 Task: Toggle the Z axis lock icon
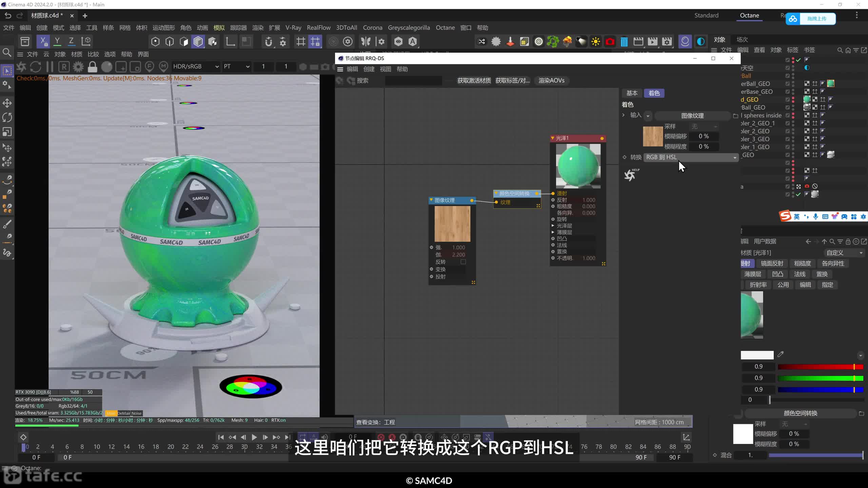pos(71,41)
